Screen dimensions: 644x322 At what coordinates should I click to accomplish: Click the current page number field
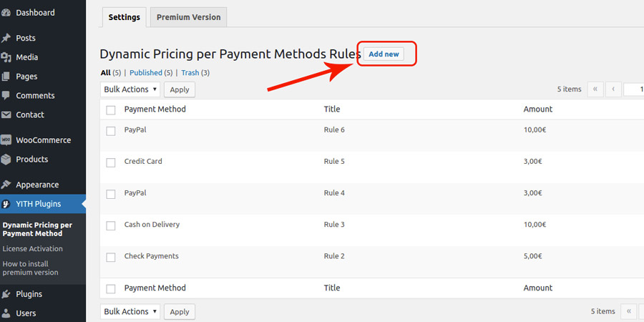[x=634, y=89]
